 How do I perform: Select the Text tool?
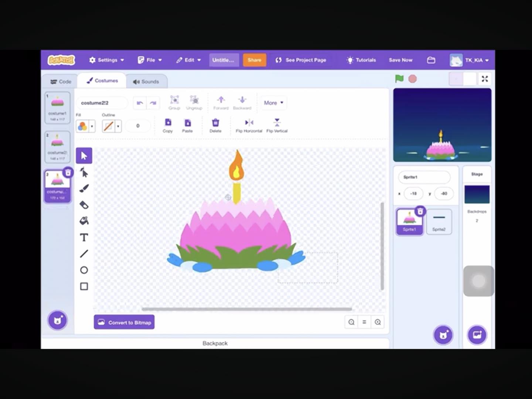(x=84, y=237)
